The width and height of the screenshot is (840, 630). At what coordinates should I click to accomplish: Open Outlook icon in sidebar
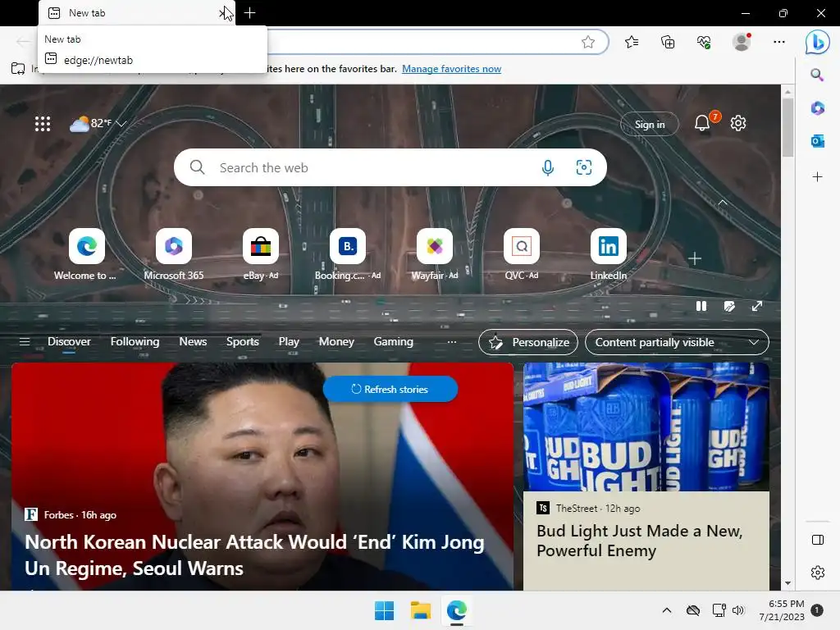coord(818,141)
